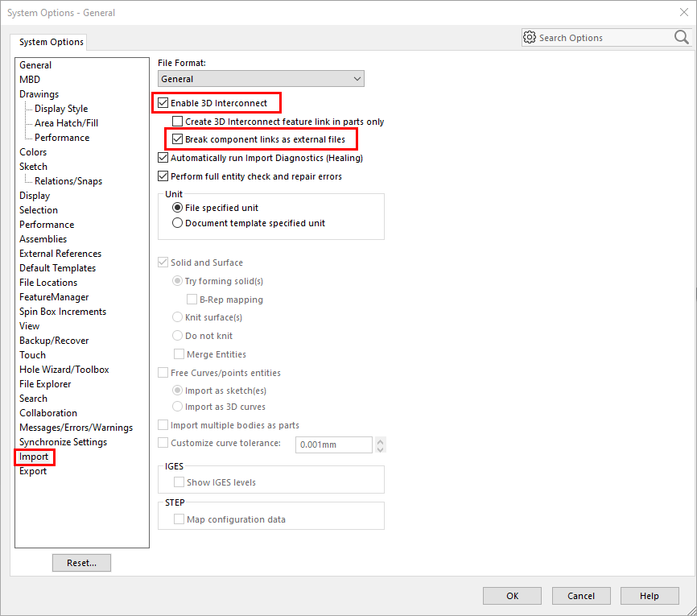Toggle Automatically run Import Diagnostics (Healing)
The image size is (697, 616).
point(163,158)
